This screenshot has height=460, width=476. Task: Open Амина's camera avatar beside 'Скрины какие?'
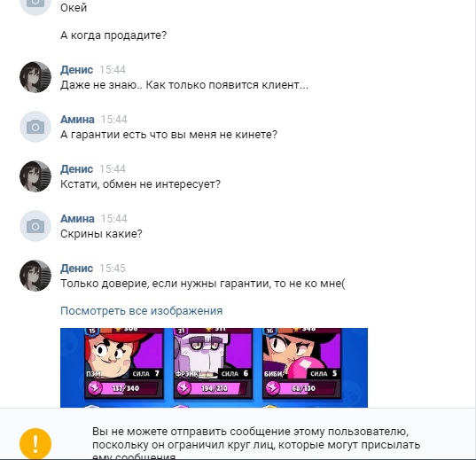point(35,226)
